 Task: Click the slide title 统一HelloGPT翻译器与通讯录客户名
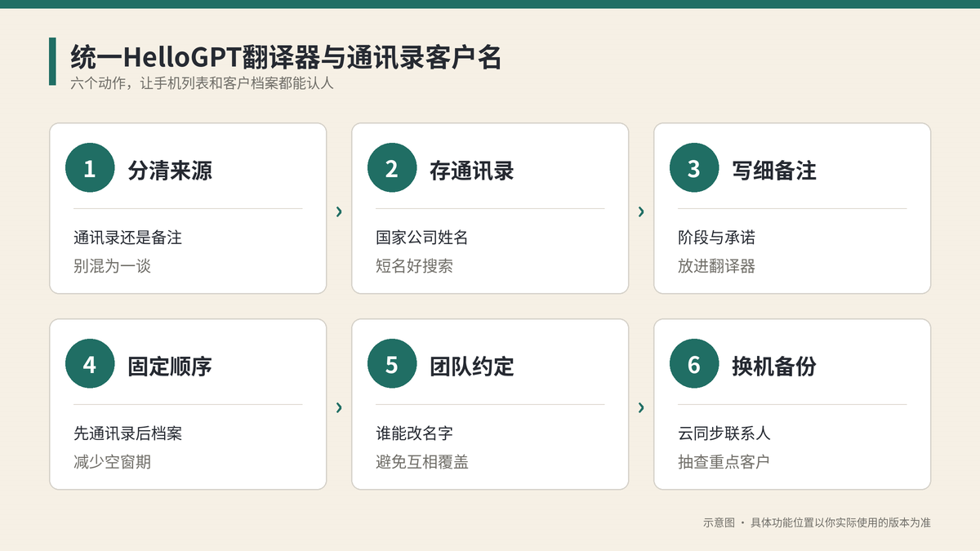(x=286, y=57)
